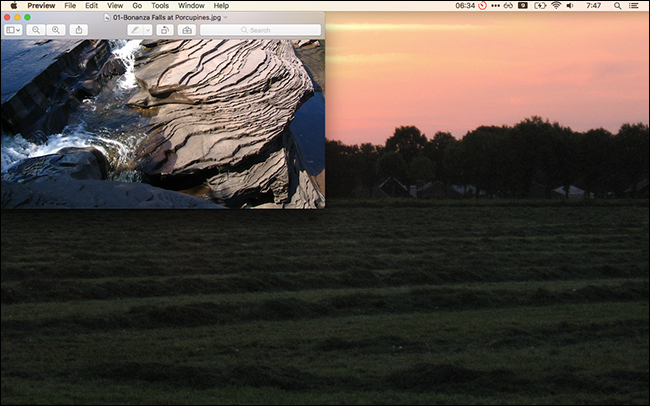Click the Zoom Out magnifier button
This screenshot has height=406, width=650.
click(x=36, y=30)
